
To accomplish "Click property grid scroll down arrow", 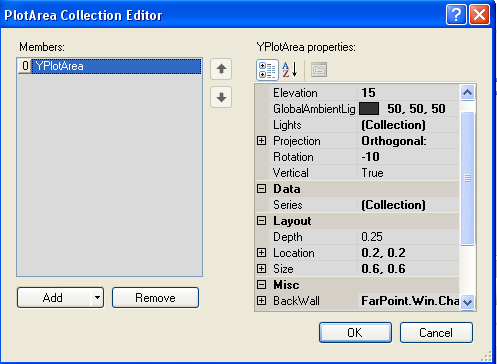I will point(468,302).
